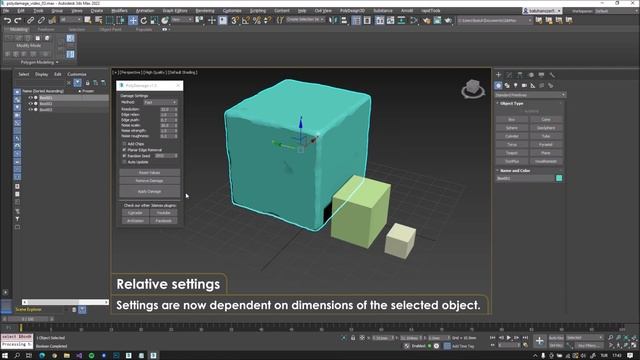
Task: Click the Sphere primitive button
Action: [x=512, y=128]
